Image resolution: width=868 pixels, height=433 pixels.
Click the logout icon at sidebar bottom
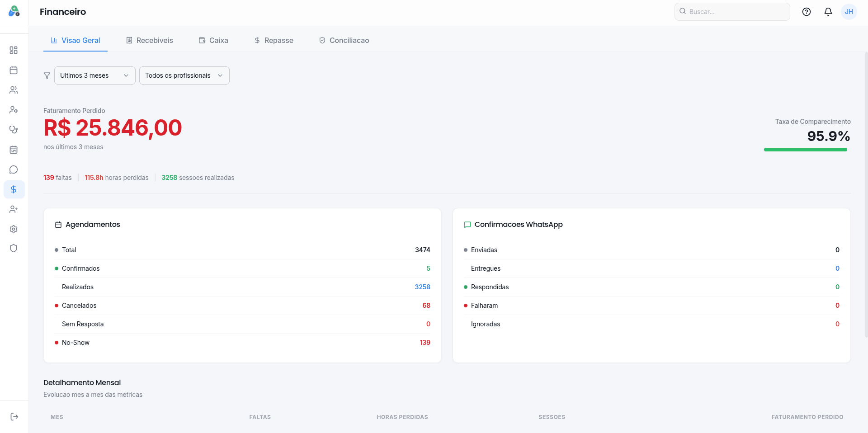coord(14,417)
